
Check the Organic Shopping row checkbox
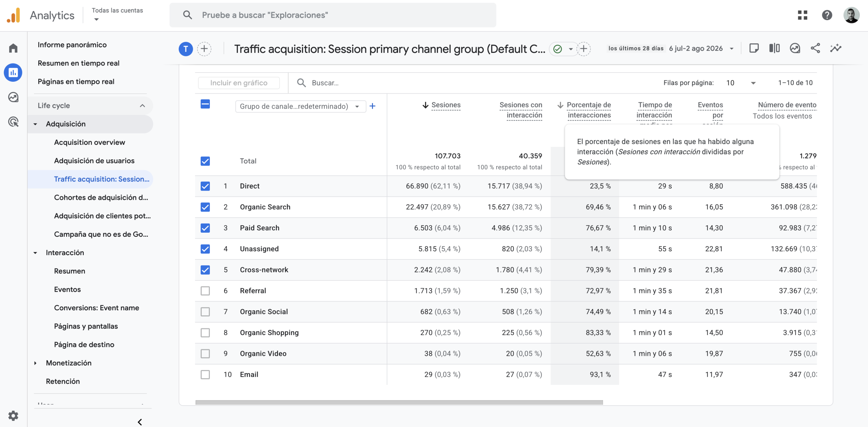coord(205,333)
